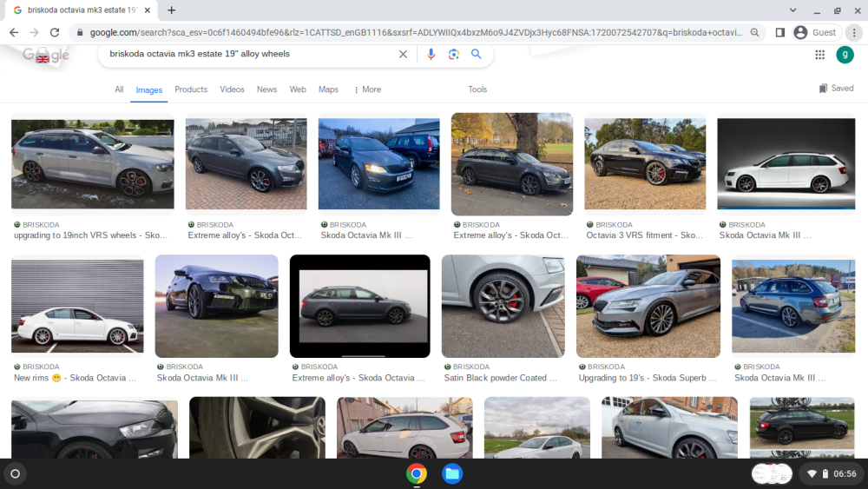Screen dimensions: 868x489
Task: Reload the current page
Action: pyautogui.click(x=54, y=33)
